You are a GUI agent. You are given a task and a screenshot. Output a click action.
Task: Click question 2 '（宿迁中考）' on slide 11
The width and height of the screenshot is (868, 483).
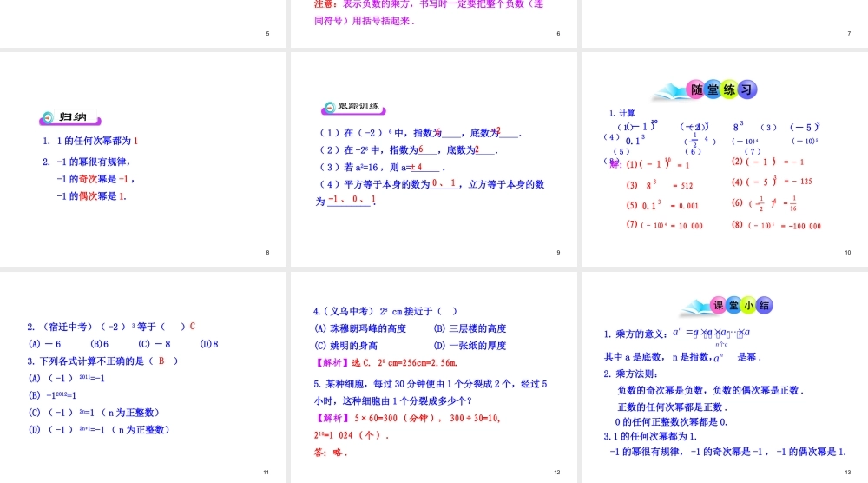tap(111, 327)
